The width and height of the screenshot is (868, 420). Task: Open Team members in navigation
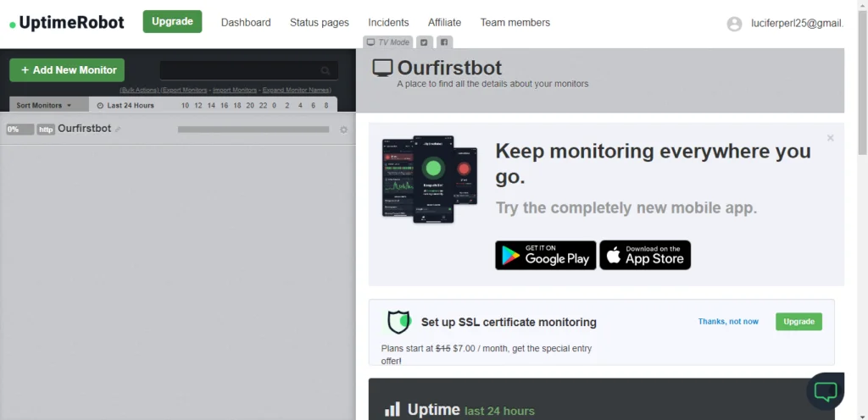(x=515, y=23)
